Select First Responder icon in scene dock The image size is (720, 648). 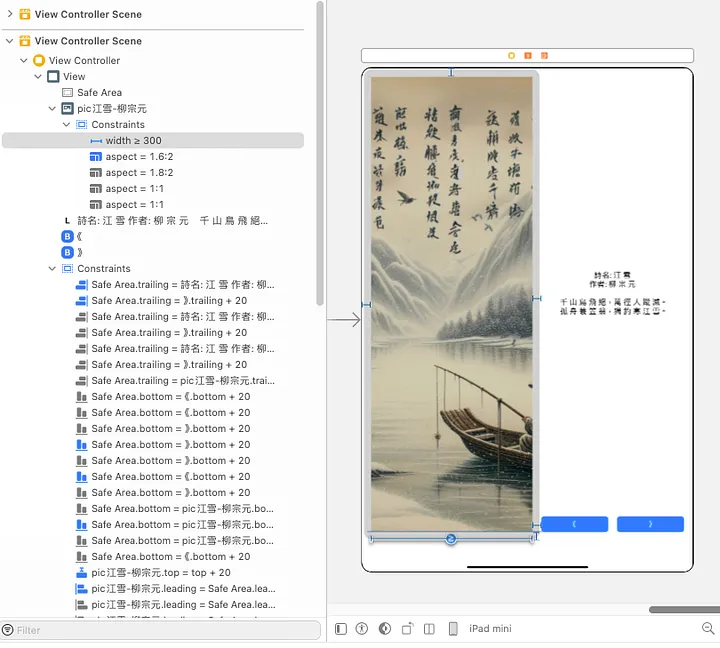point(528,56)
